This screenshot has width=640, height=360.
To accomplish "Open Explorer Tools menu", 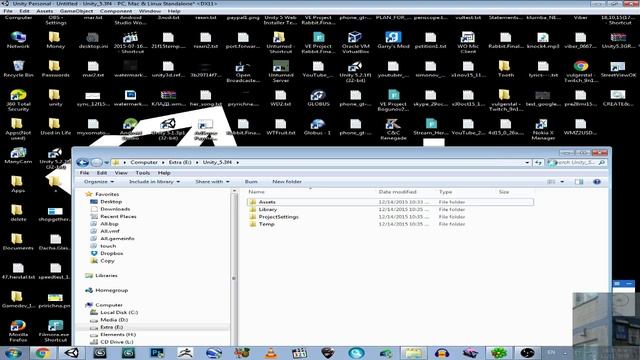I will coord(142,173).
